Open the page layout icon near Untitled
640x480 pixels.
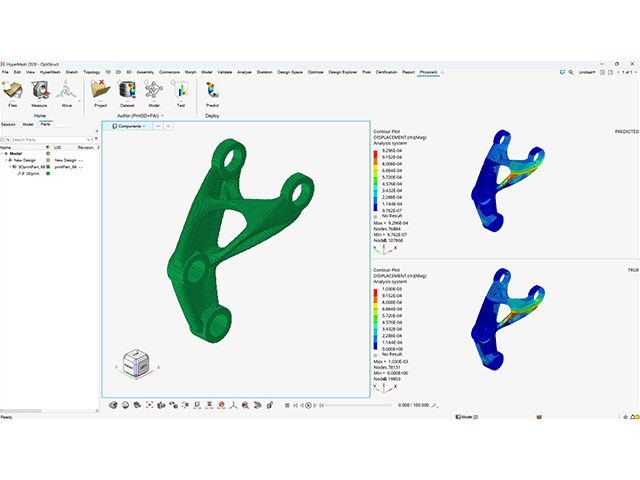(x=602, y=72)
